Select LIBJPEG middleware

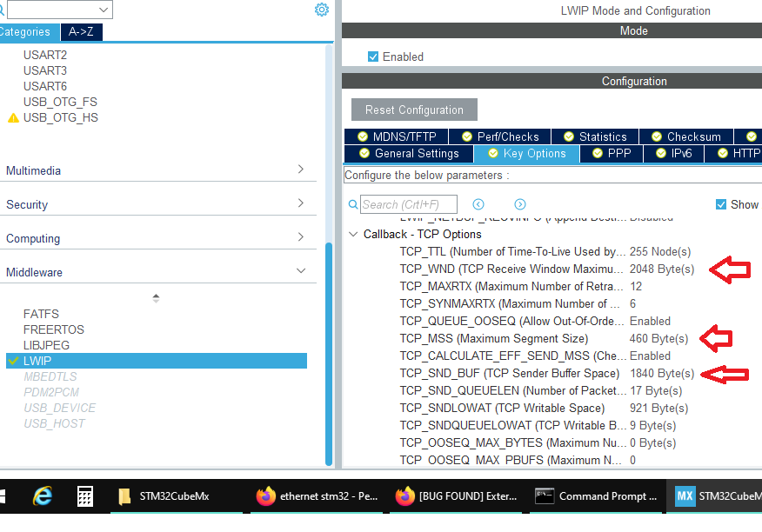[47, 345]
